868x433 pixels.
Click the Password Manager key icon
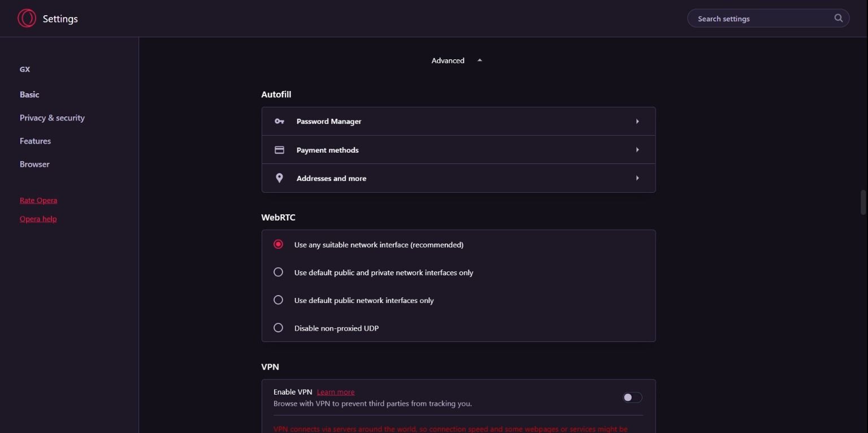279,121
